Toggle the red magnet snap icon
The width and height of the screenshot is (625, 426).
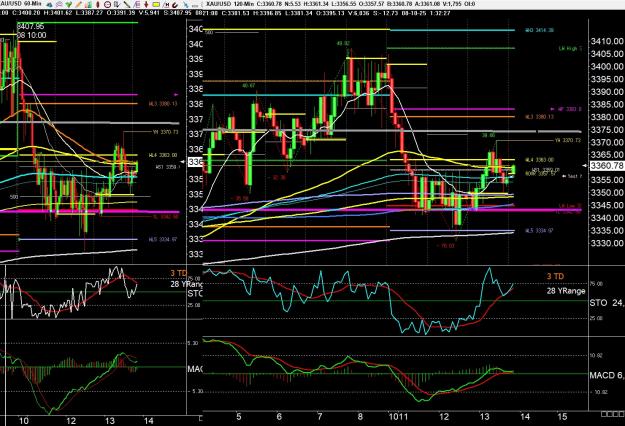pyautogui.click(x=175, y=5)
